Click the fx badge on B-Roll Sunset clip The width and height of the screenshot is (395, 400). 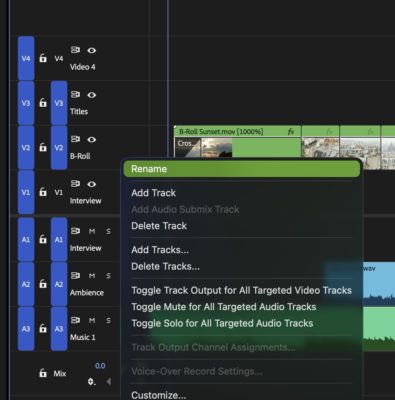coord(291,132)
